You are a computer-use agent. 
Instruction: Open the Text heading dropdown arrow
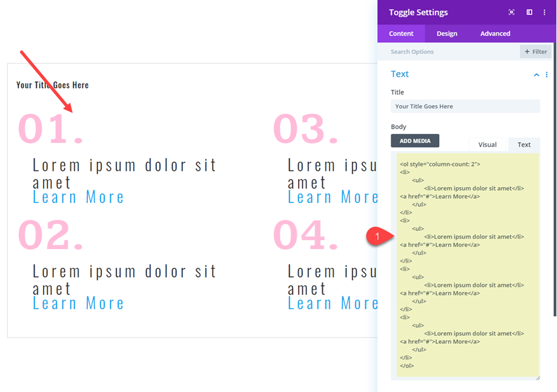pyautogui.click(x=536, y=75)
